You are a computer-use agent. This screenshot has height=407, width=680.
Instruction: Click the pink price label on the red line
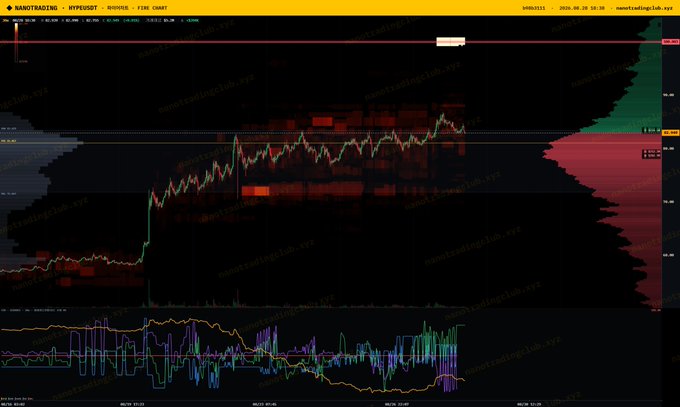[x=670, y=42]
